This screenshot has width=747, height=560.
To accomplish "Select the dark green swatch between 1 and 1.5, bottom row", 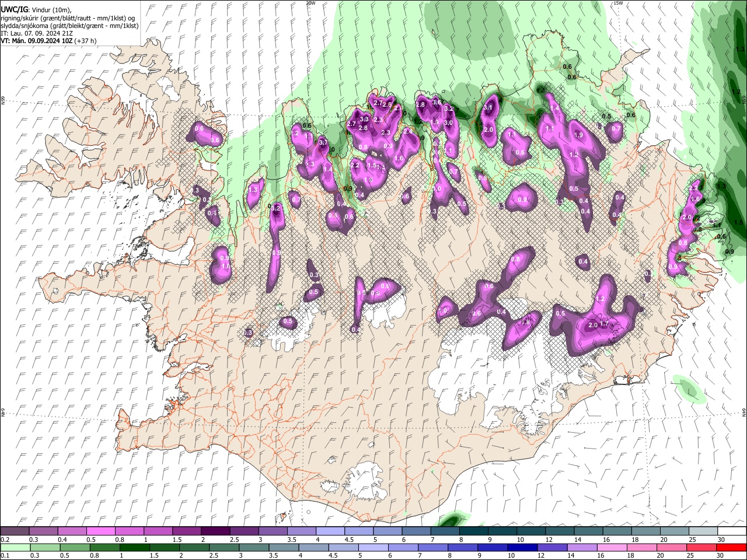I will 134,547.
